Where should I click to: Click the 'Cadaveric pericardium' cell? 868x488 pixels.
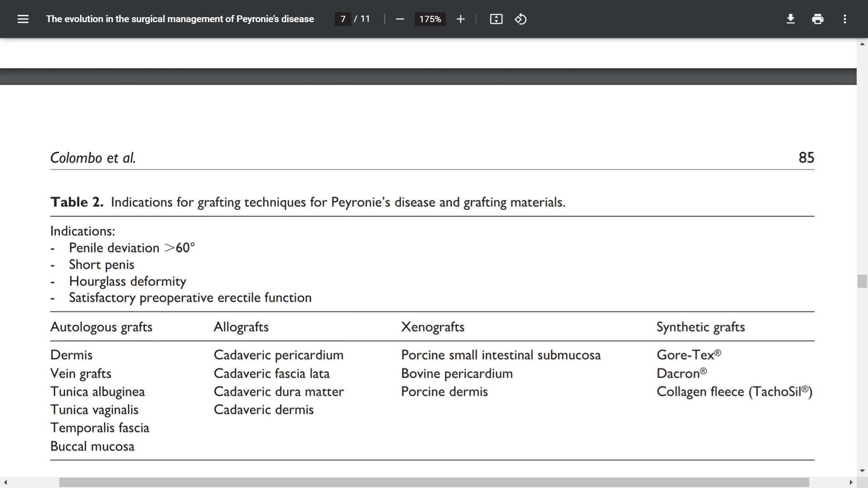(278, 355)
